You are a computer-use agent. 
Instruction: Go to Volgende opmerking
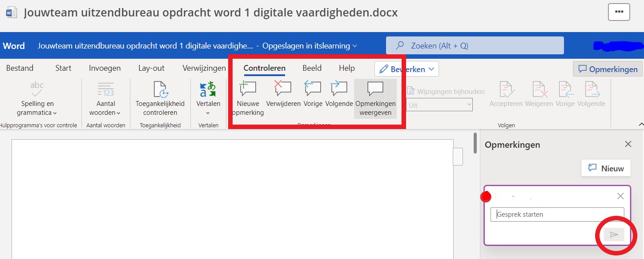point(339,88)
